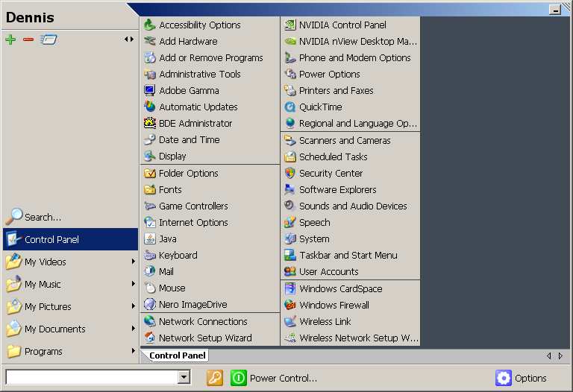The image size is (573, 392).
Task: Open Keyboard icon
Action: pos(149,255)
